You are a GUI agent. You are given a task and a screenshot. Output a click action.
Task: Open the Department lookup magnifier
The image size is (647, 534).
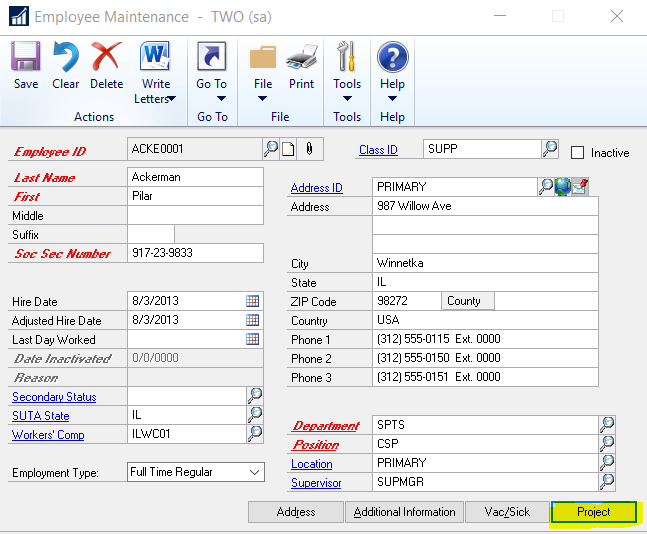(607, 425)
